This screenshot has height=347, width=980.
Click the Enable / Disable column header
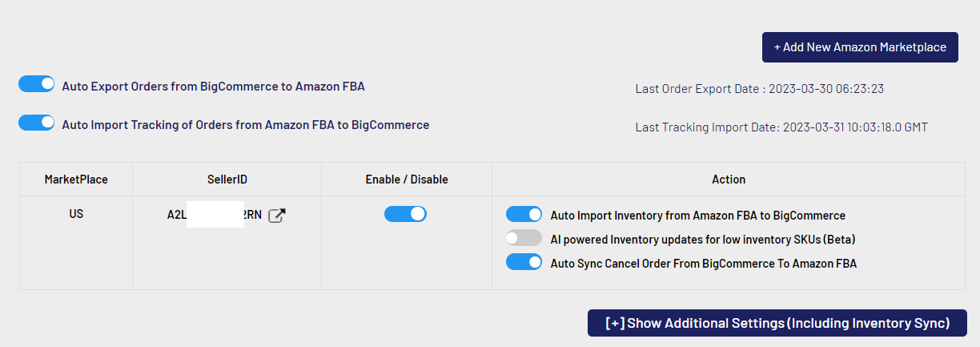(406, 180)
